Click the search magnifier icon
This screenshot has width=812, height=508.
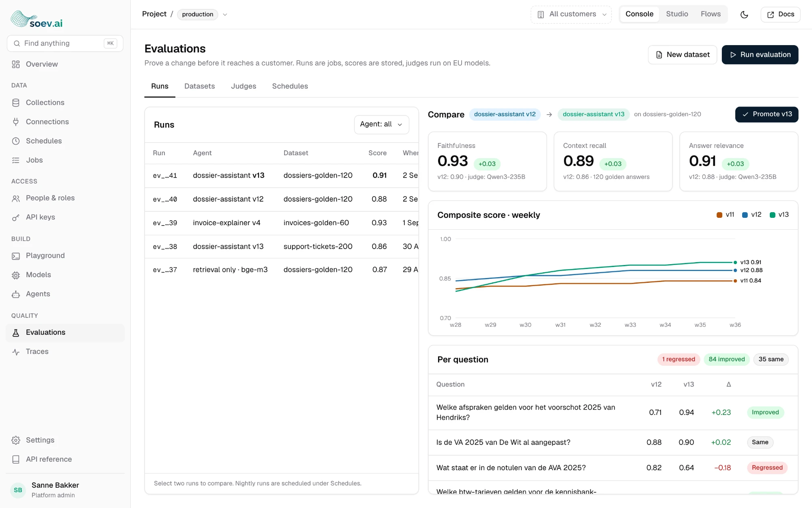(17, 43)
